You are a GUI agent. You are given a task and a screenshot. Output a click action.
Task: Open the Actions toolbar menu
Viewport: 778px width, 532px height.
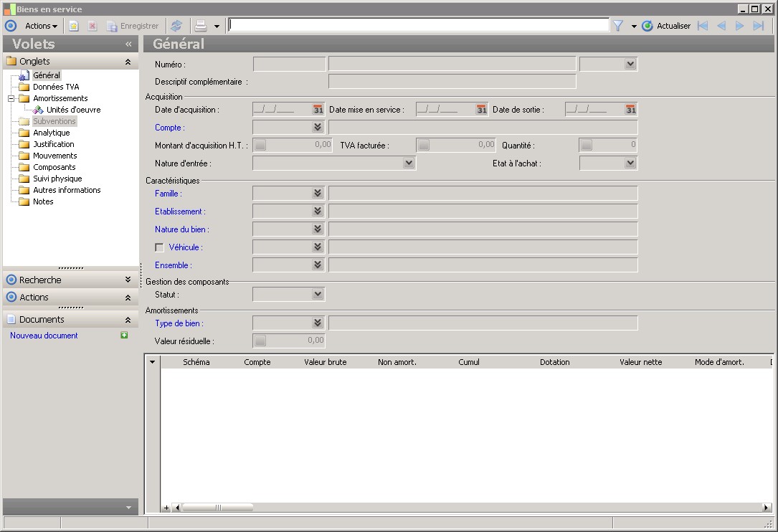[x=41, y=26]
